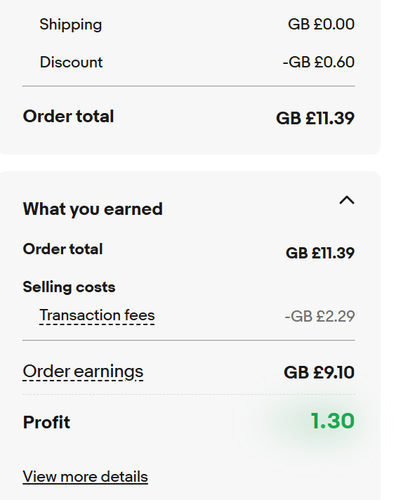Collapse the What you earned section

[347, 200]
